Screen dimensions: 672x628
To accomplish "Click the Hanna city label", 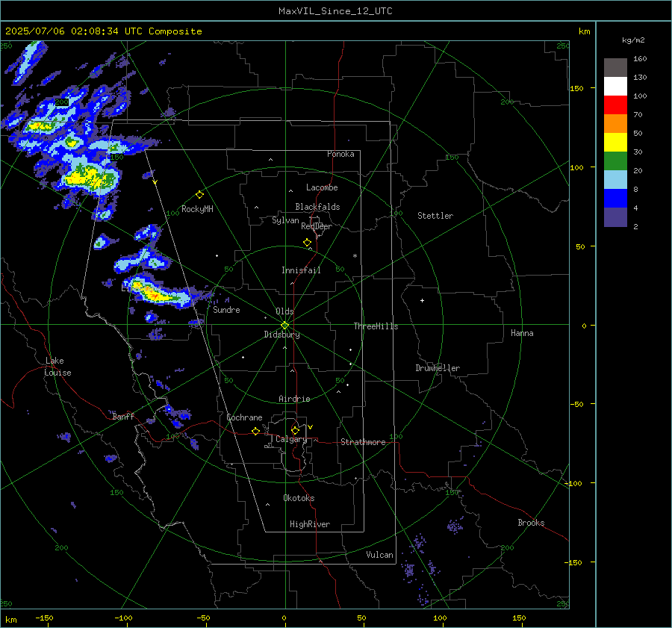I will pyautogui.click(x=522, y=333).
